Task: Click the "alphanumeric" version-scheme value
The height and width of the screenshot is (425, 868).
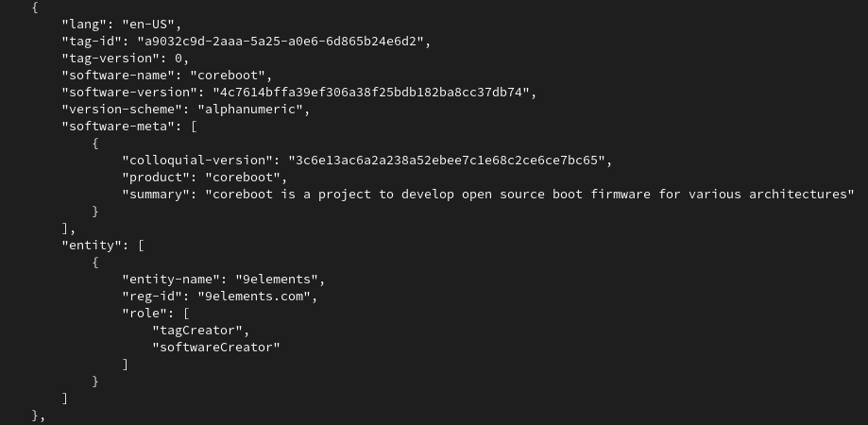Action: (251, 110)
